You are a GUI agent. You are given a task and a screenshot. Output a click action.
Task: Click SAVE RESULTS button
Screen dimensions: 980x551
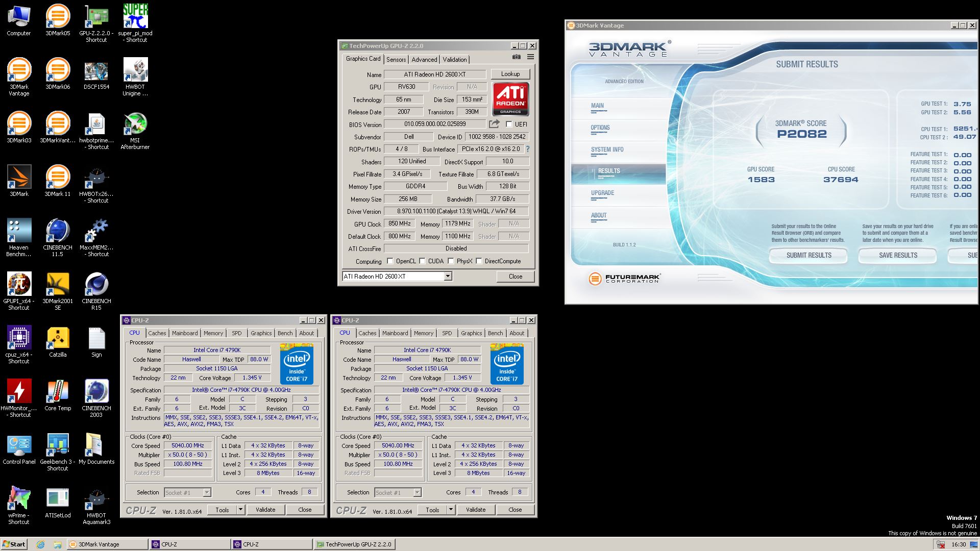click(x=898, y=255)
